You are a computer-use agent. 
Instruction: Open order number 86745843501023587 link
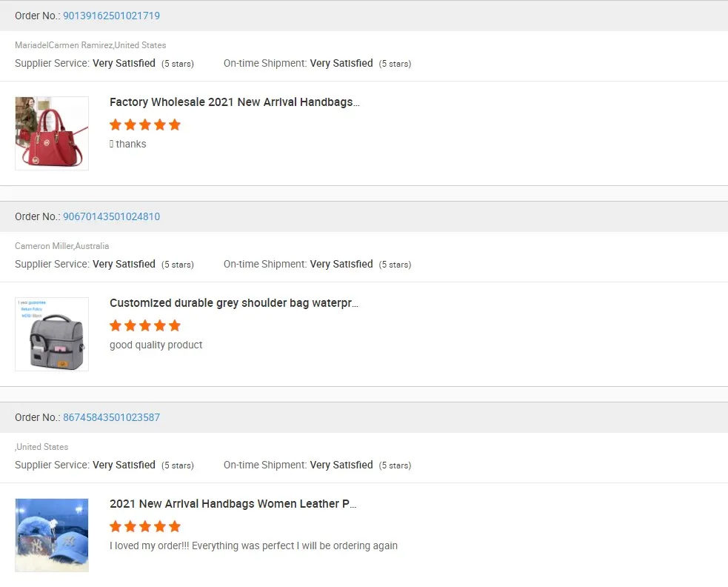tap(111, 417)
